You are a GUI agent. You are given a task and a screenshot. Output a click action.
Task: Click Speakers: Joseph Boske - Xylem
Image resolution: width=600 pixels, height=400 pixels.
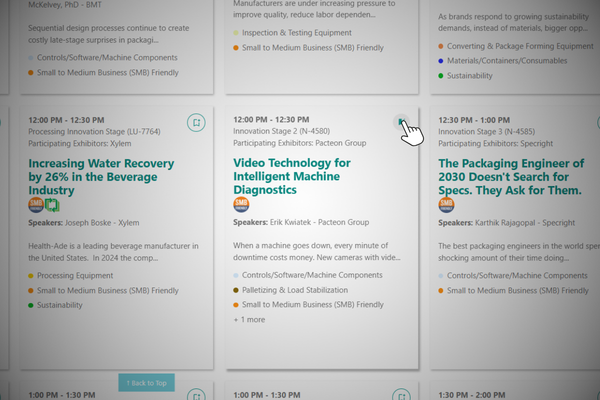point(84,223)
